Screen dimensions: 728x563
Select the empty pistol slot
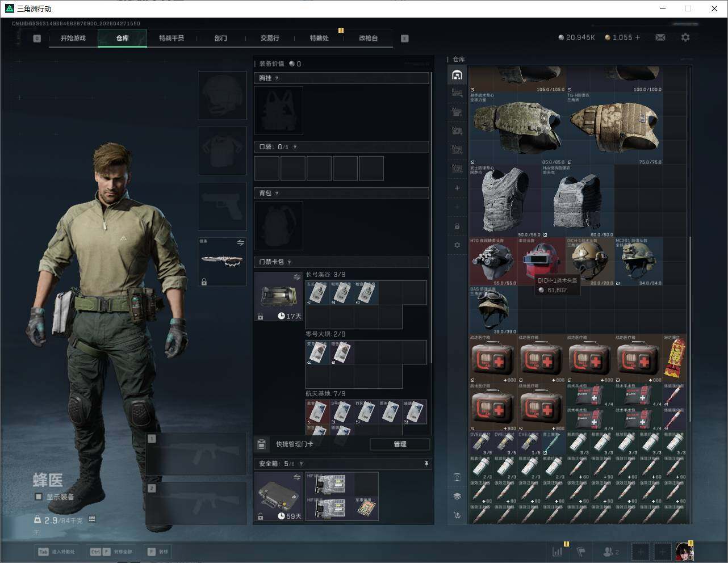pyautogui.click(x=223, y=207)
